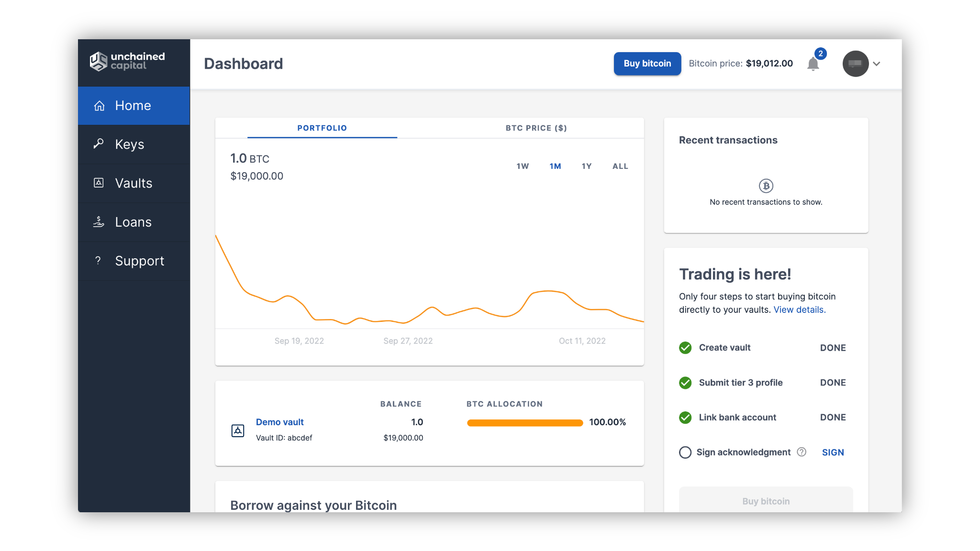The image size is (980, 551).
Task: Expand the user account dropdown chevron
Action: pos(877,64)
